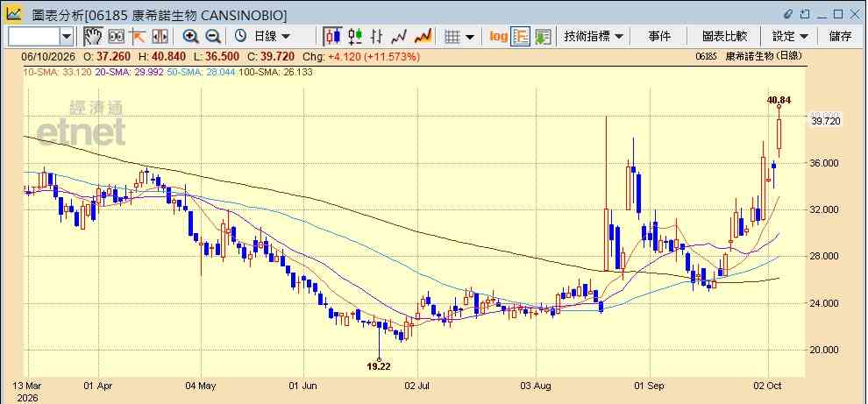Viewport: 868px width, 404px height.
Task: Open the 事件 events menu
Action: 658,37
